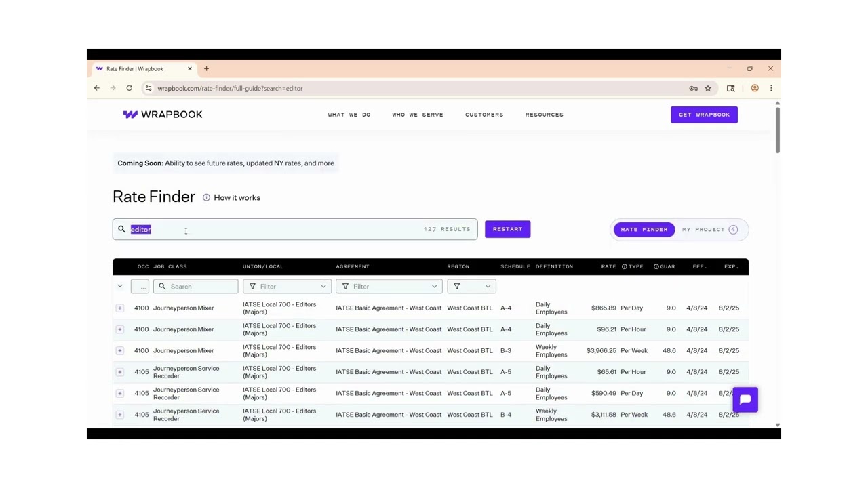Image resolution: width=868 pixels, height=488 pixels.
Task: Sort by the Schedule column header
Action: click(x=515, y=266)
